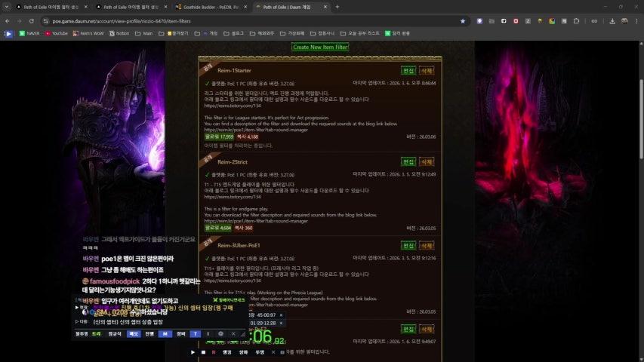Image resolution: width=644 pixels, height=362 pixels.
Task: Toggle 불투명 in the overlay toolbar
Action: [x=82, y=334]
